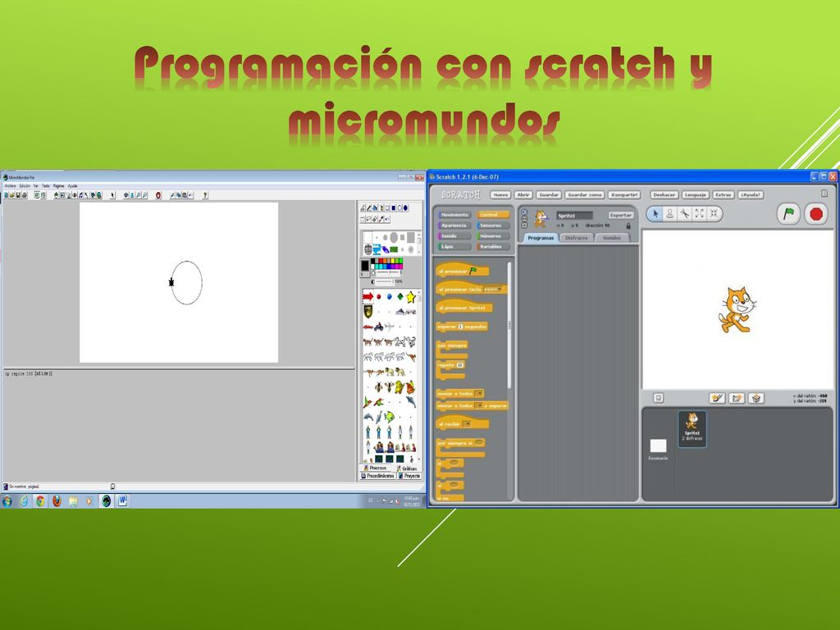840x630 pixels.
Task: Click the paint new sprite icon
Action: tap(717, 398)
